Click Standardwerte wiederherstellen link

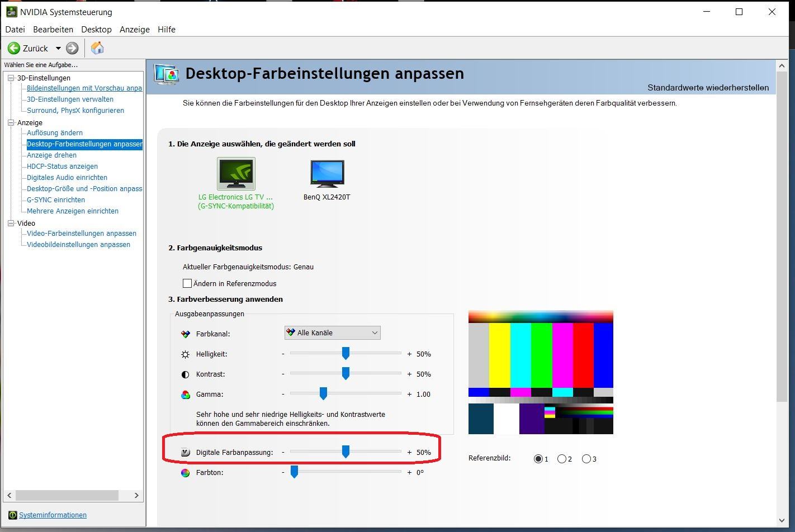point(708,88)
